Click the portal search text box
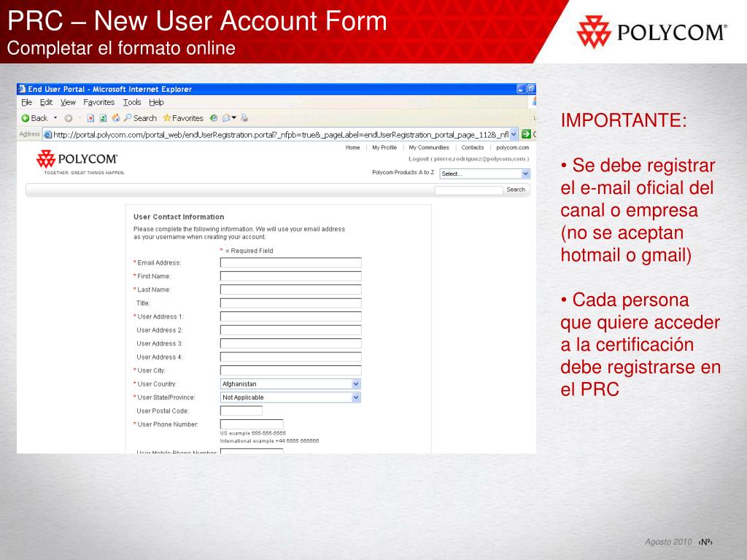The image size is (747, 560). tap(468, 190)
